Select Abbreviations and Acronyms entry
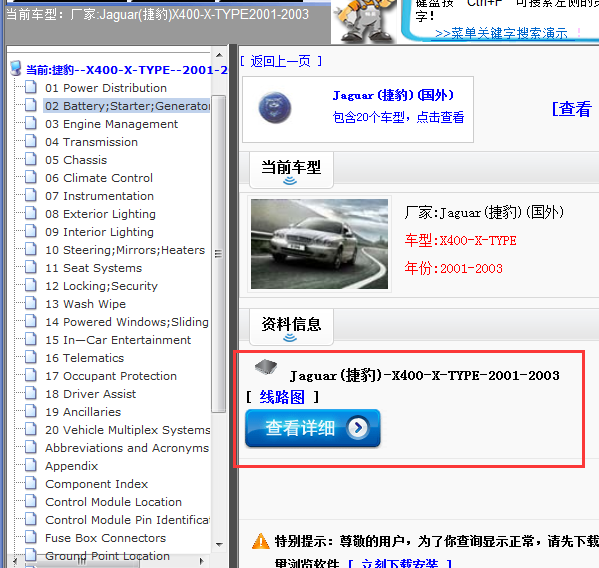The width and height of the screenshot is (599, 568). click(127, 448)
